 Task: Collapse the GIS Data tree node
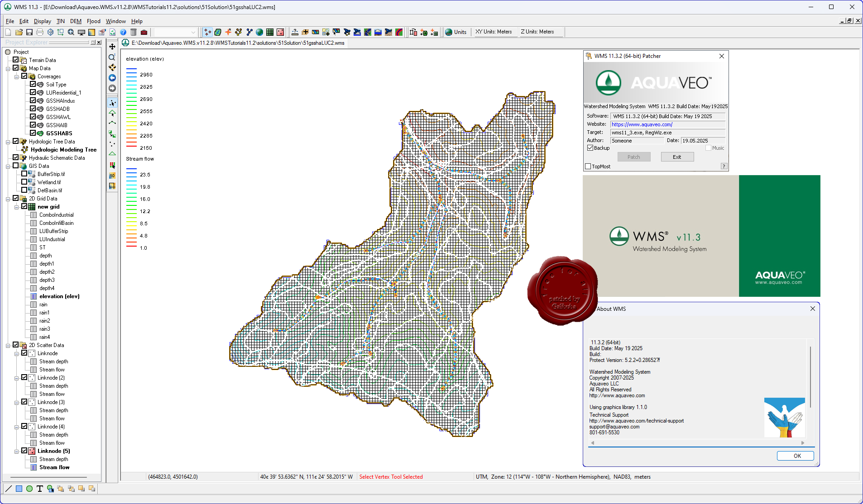point(8,166)
